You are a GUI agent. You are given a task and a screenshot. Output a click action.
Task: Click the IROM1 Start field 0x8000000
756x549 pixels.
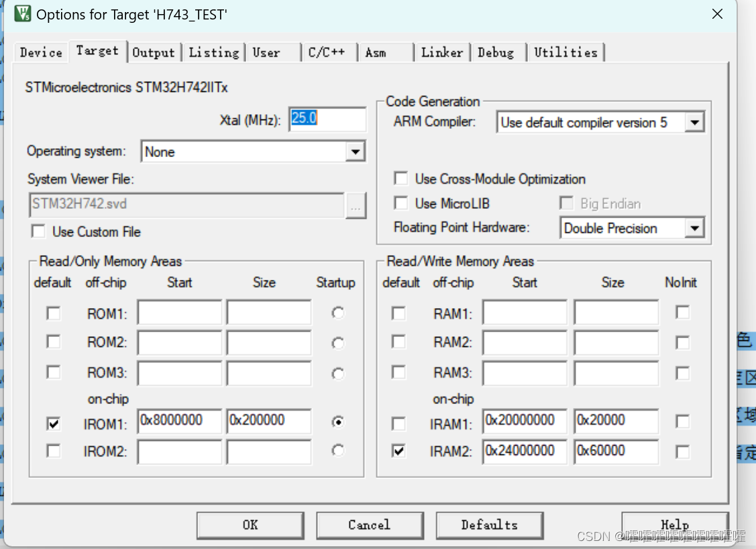click(x=179, y=421)
